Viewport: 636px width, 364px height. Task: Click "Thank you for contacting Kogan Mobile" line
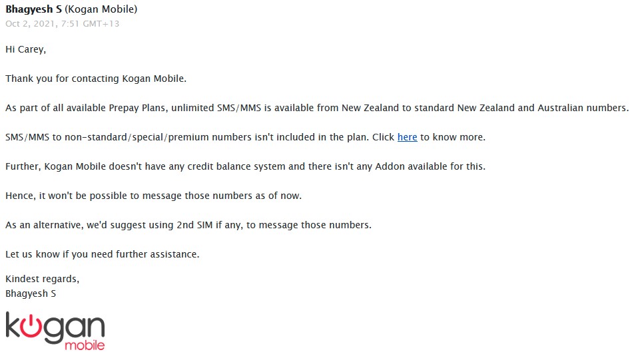click(x=96, y=79)
